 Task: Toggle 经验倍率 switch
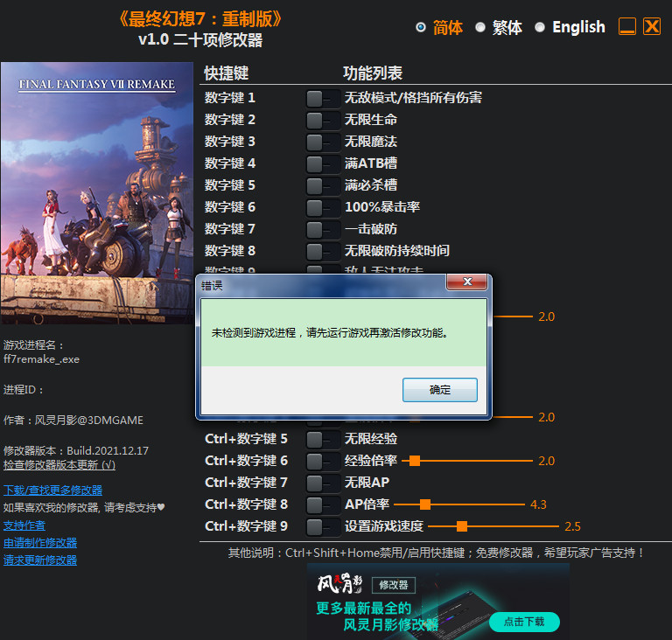(323, 462)
